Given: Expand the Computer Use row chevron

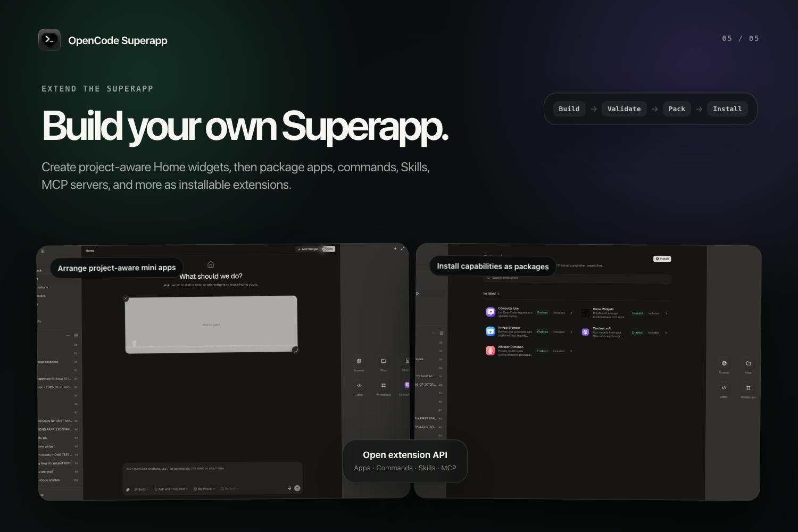Looking at the screenshot, I should tap(571, 313).
